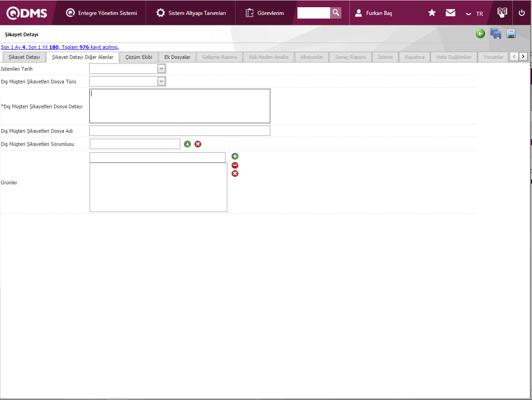Click green select icon for Sorumlusu field
This screenshot has width=532, height=400.
(187, 144)
